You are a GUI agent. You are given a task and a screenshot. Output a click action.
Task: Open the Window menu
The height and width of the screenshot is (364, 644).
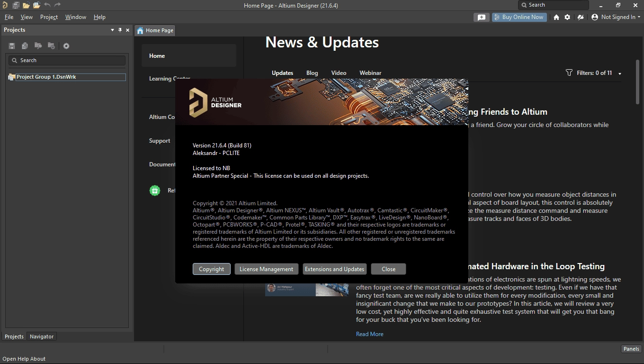(76, 17)
